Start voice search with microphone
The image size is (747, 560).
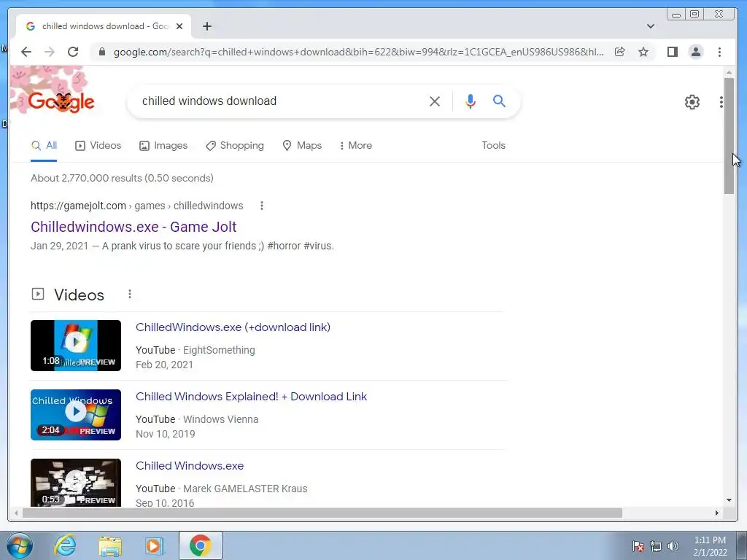pos(471,101)
